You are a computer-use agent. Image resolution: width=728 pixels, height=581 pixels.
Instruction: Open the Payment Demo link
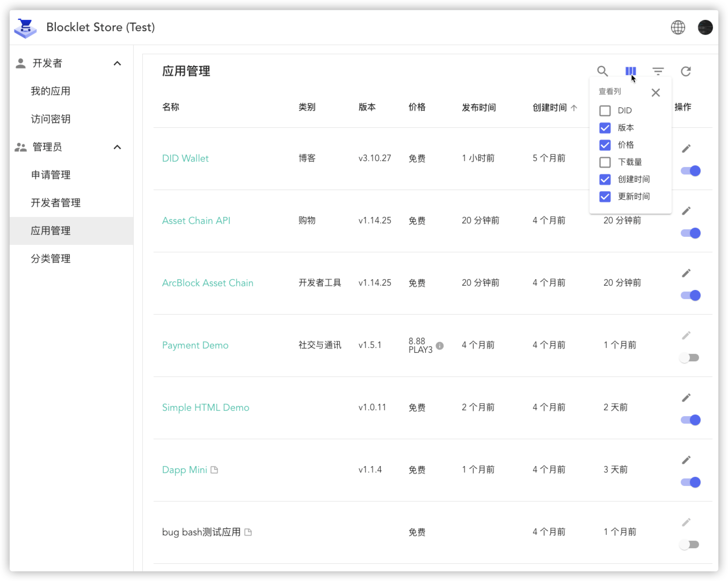[195, 345]
